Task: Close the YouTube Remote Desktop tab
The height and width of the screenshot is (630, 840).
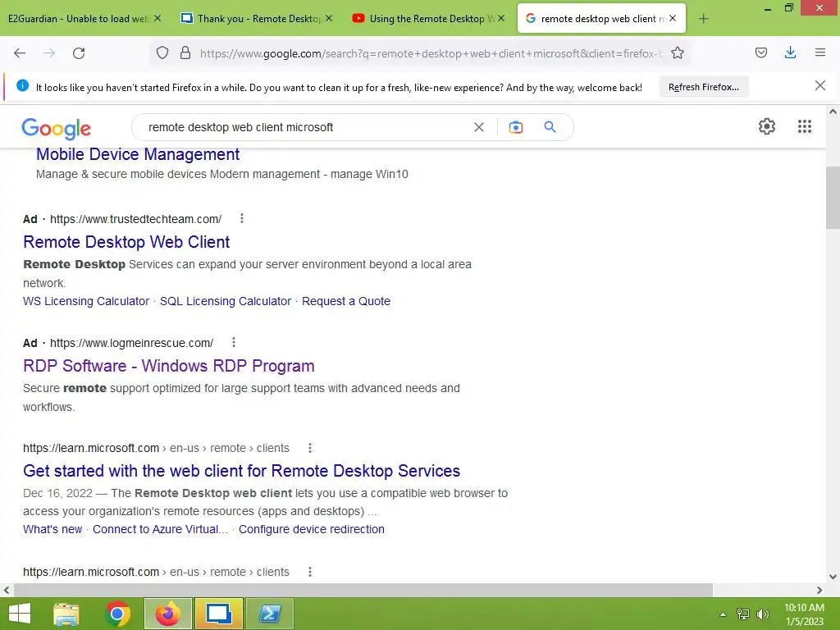Action: [x=501, y=18]
